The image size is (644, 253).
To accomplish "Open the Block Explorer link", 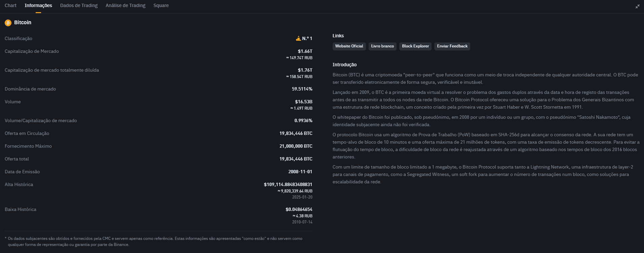I will (415, 46).
